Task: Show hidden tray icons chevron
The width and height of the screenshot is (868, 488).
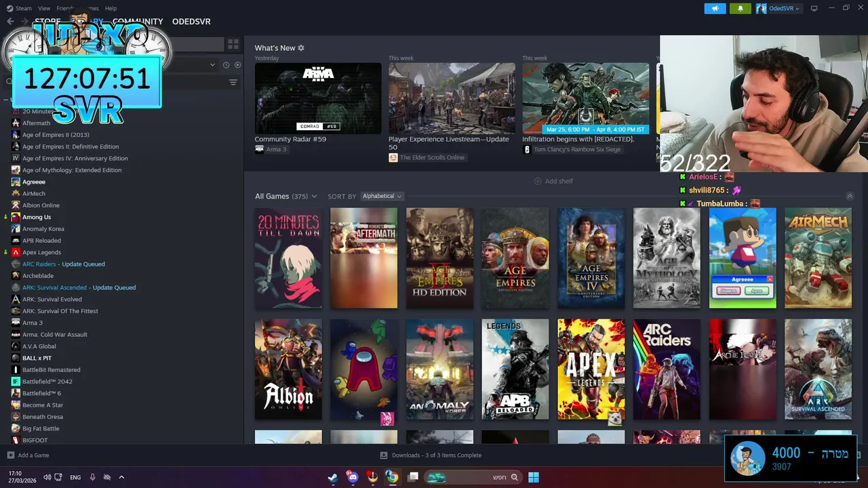Action: (121, 477)
